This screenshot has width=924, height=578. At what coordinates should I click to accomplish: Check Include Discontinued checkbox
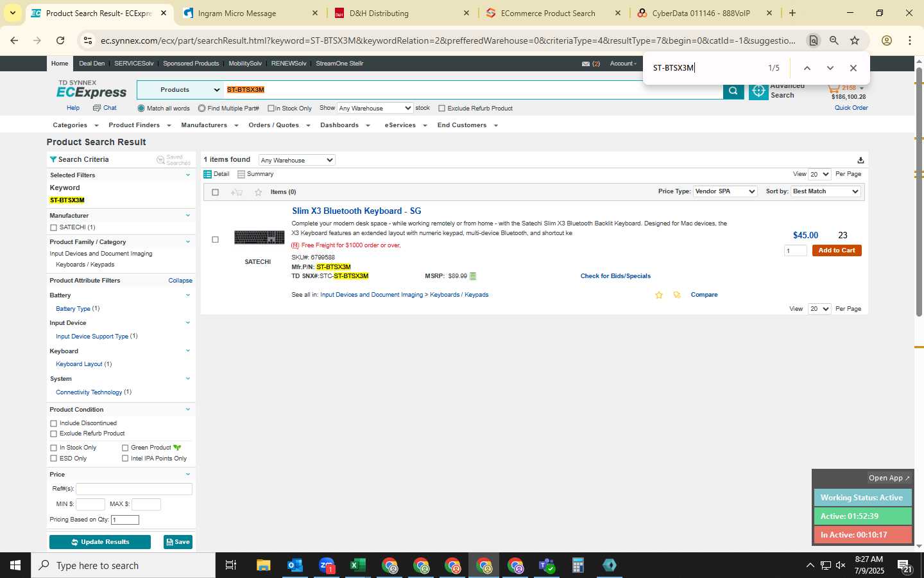tap(53, 424)
